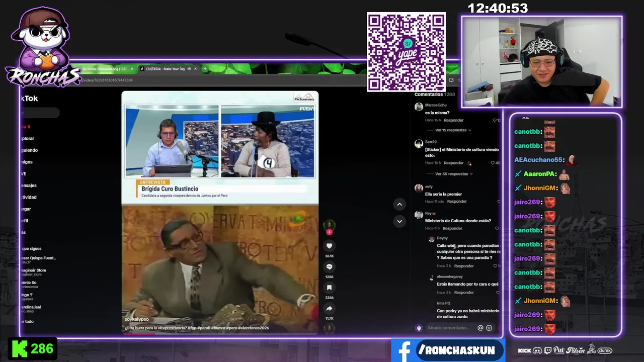Insert mention with @ icon in comment box

(480, 328)
